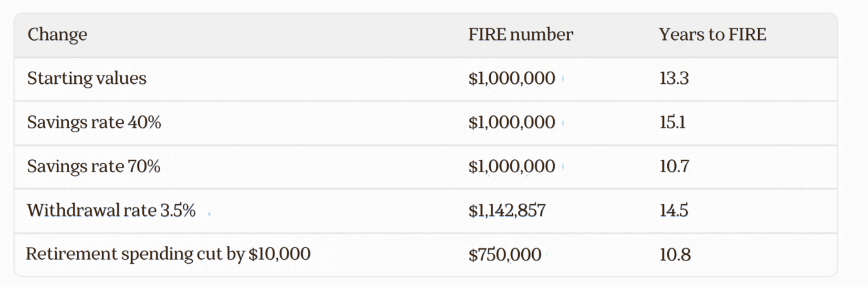Click $1,000,000 in Starting values row
The height and width of the screenshot is (287, 868).
(x=512, y=79)
